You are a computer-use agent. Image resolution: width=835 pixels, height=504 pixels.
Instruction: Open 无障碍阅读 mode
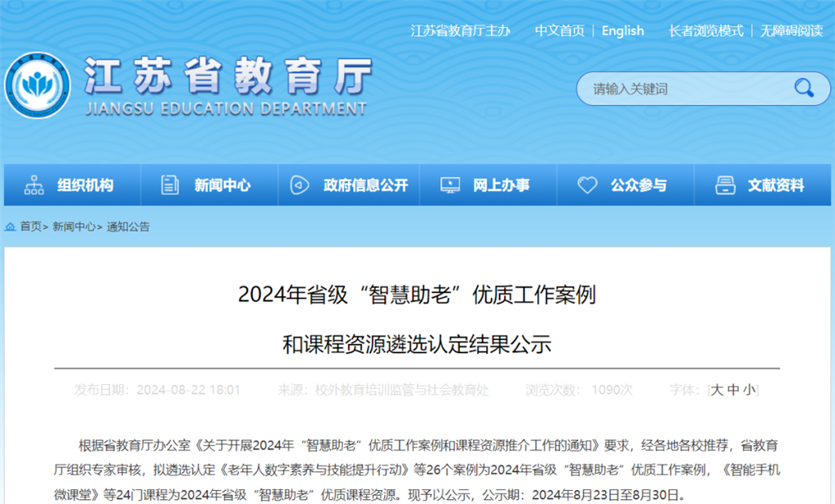[x=791, y=31]
